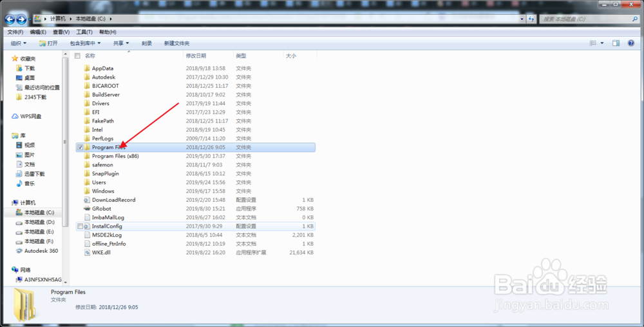Uncheck the Program Files checkbox

coord(80,147)
